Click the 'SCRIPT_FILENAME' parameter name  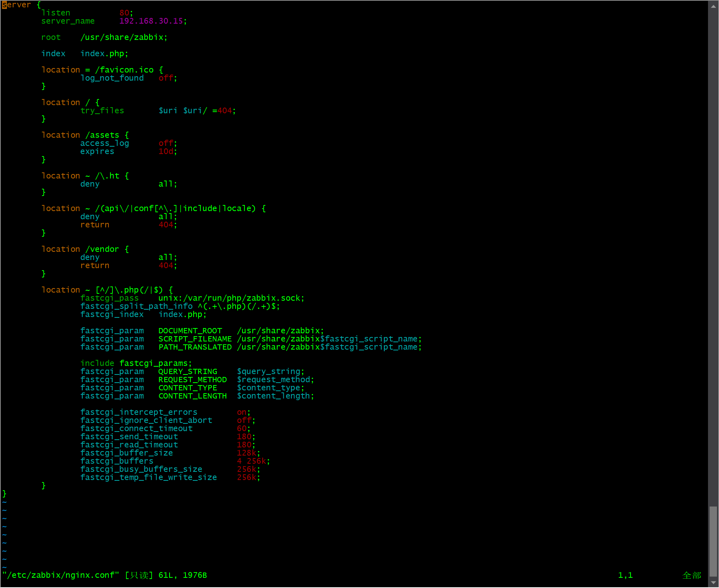click(x=195, y=339)
